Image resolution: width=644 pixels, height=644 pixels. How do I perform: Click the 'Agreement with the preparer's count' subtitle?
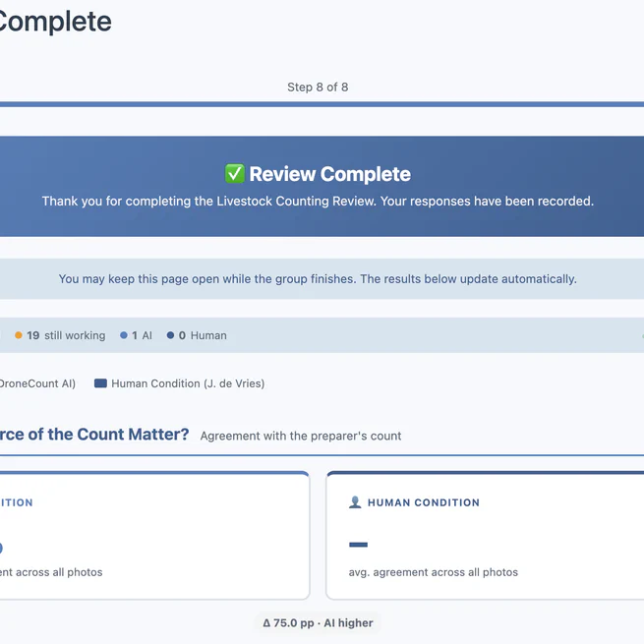301,436
